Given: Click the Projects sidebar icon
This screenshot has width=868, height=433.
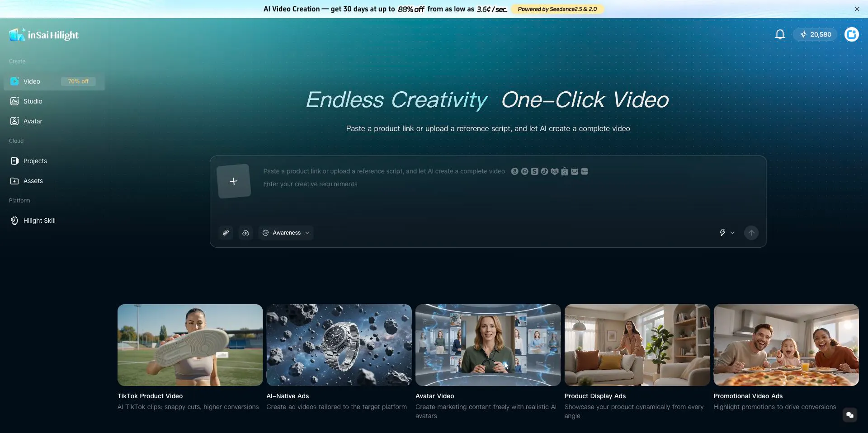Looking at the screenshot, I should pos(14,161).
